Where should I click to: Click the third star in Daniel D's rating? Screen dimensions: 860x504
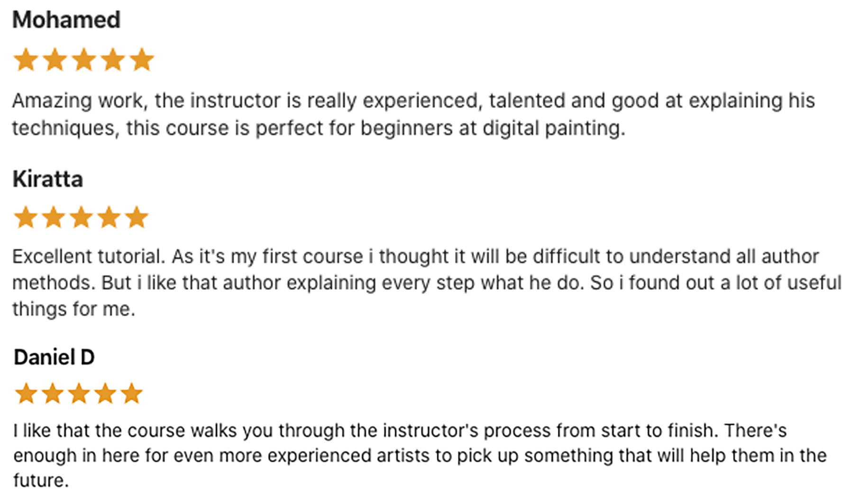79,394
